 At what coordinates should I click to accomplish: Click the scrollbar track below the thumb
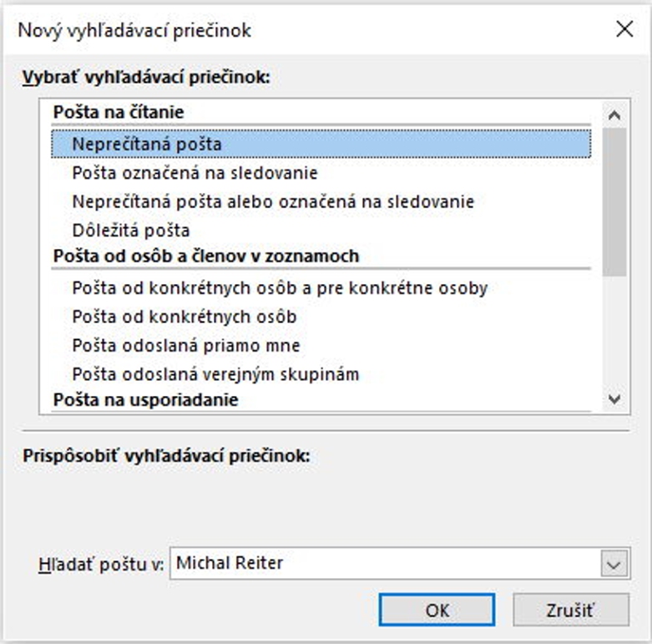(615, 334)
